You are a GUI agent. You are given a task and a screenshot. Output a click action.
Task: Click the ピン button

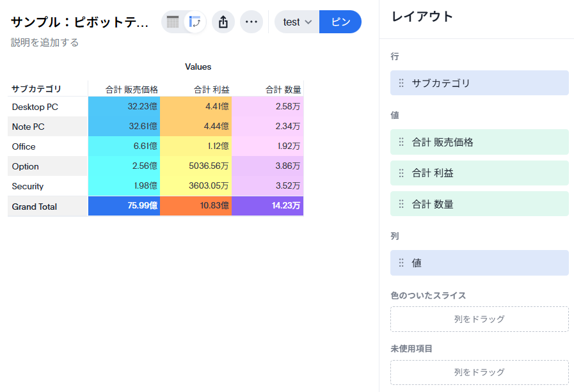tap(340, 22)
